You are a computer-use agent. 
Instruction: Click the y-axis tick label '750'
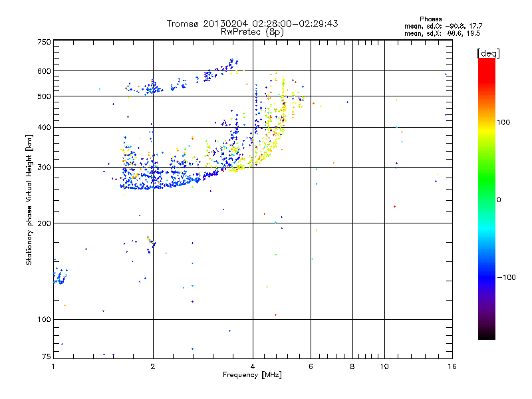pos(44,42)
